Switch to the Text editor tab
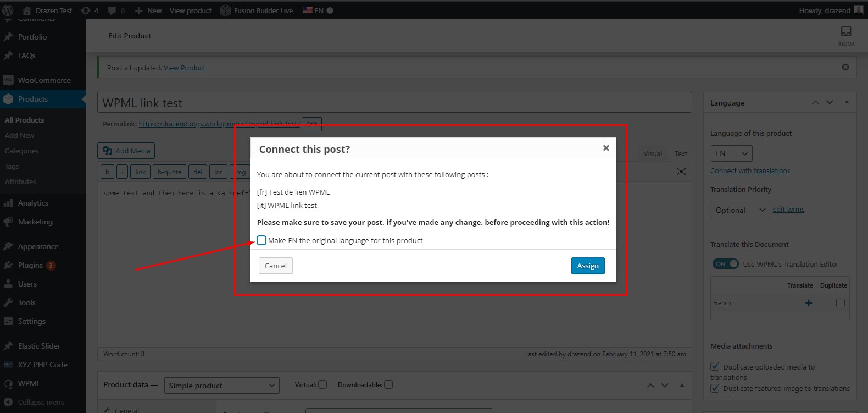 coord(681,154)
